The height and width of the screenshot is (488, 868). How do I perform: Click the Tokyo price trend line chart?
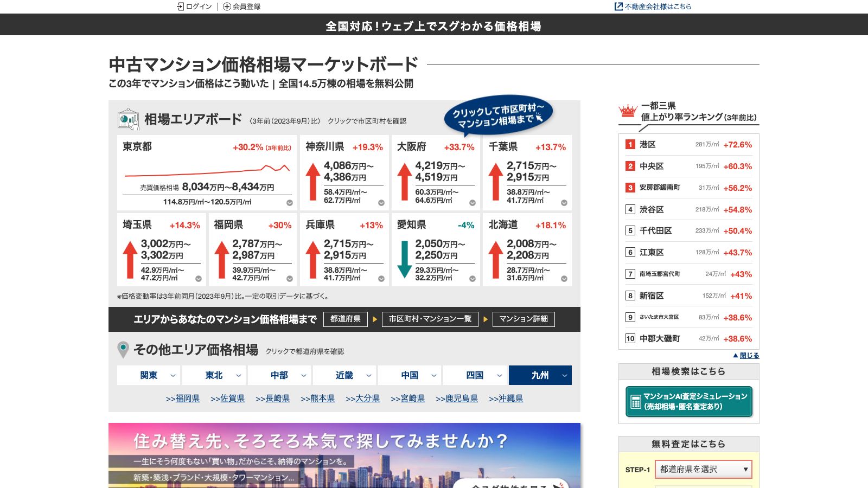click(207, 170)
